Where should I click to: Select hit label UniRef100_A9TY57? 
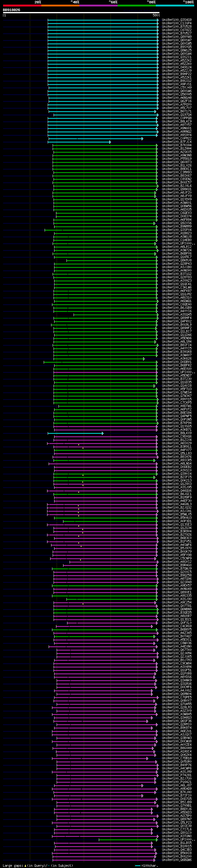click(177, 125)
